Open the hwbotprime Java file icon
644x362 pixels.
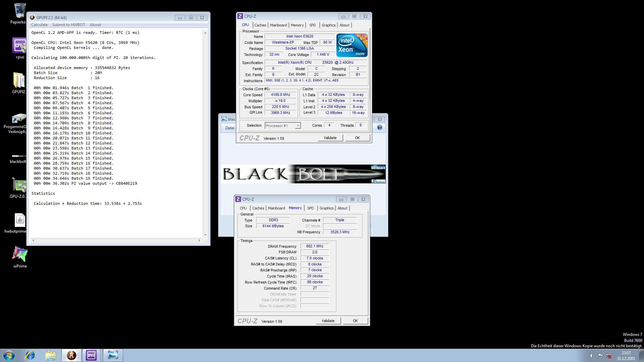20,220
